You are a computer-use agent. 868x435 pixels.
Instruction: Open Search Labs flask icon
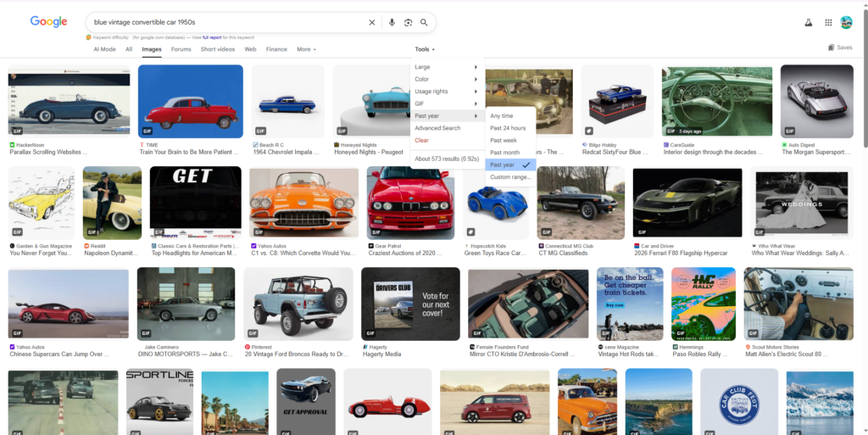pyautogui.click(x=809, y=23)
